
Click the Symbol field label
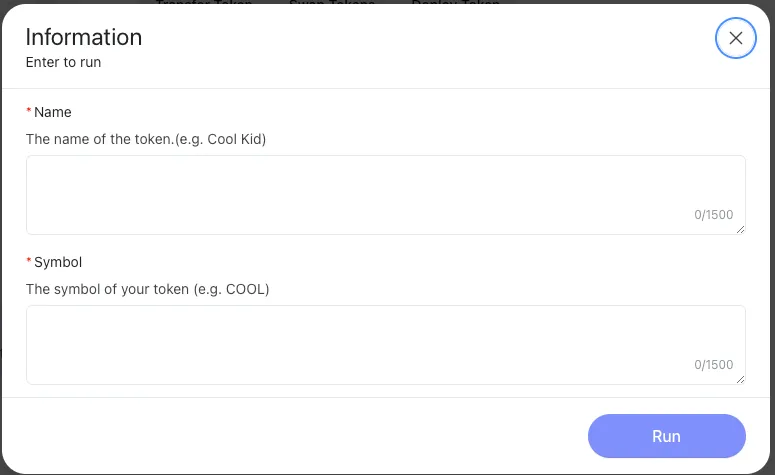[57, 262]
